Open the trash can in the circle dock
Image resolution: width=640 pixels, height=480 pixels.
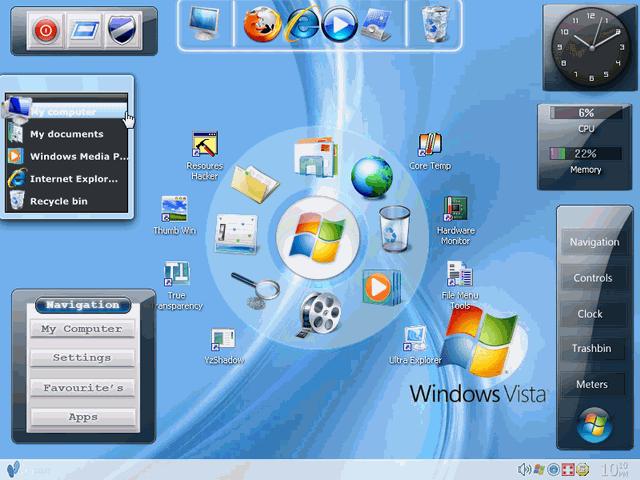[x=394, y=229]
